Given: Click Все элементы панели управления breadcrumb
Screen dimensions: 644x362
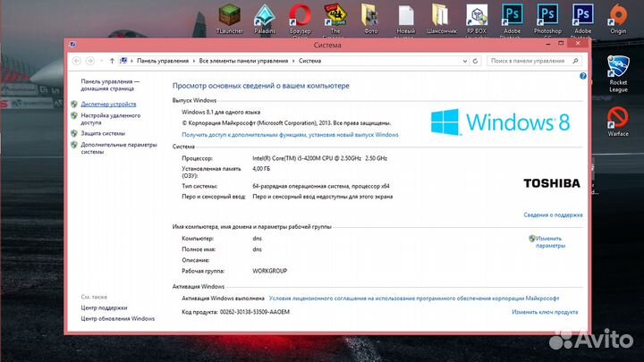Looking at the screenshot, I should coord(243,61).
